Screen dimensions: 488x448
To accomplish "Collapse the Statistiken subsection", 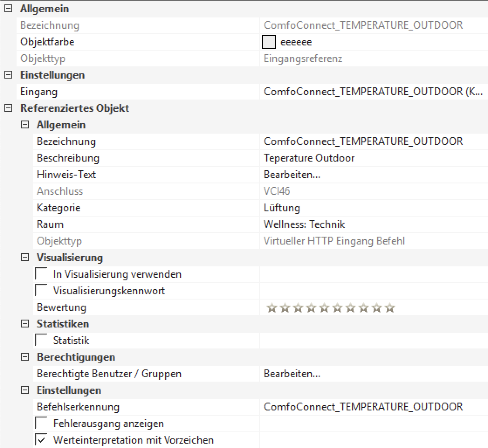I will click(25, 324).
